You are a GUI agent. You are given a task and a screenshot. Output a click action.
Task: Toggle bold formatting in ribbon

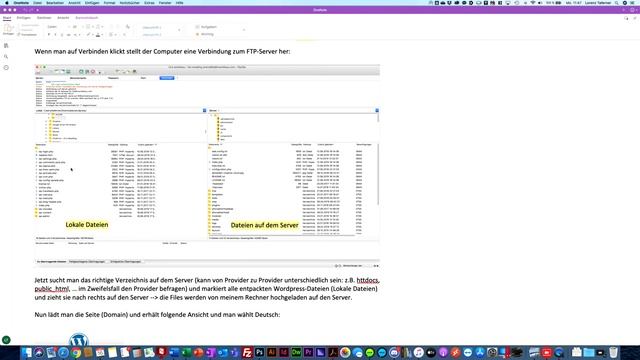(49, 35)
